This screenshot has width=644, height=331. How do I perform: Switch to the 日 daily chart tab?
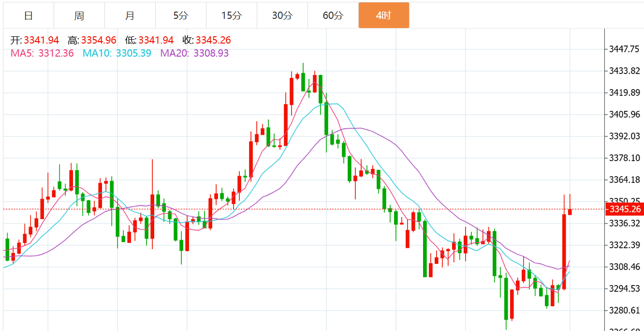point(29,15)
